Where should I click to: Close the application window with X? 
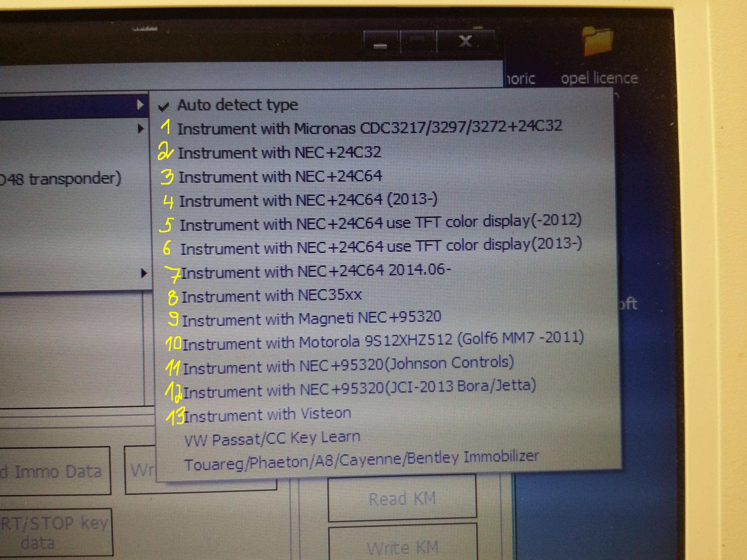tap(466, 42)
